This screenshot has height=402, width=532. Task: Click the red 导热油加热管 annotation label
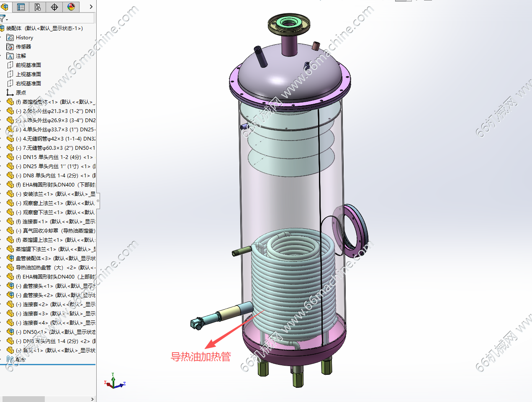[x=200, y=357]
